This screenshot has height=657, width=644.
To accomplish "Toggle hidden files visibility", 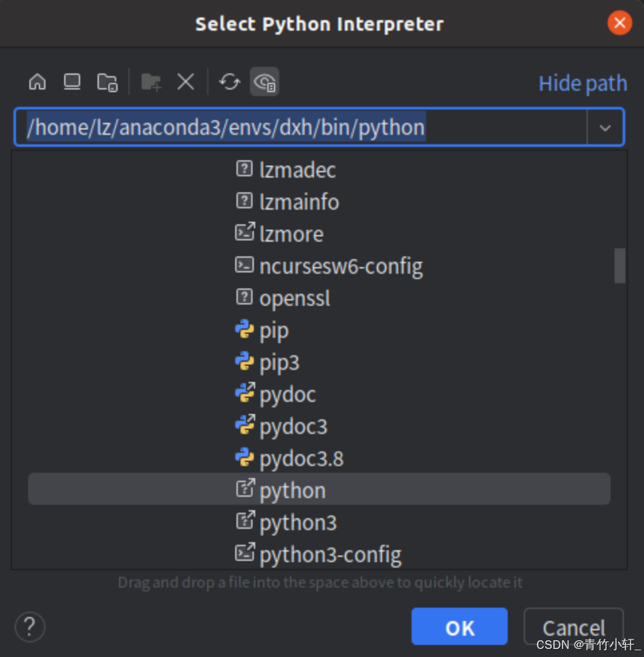I will 265,81.
